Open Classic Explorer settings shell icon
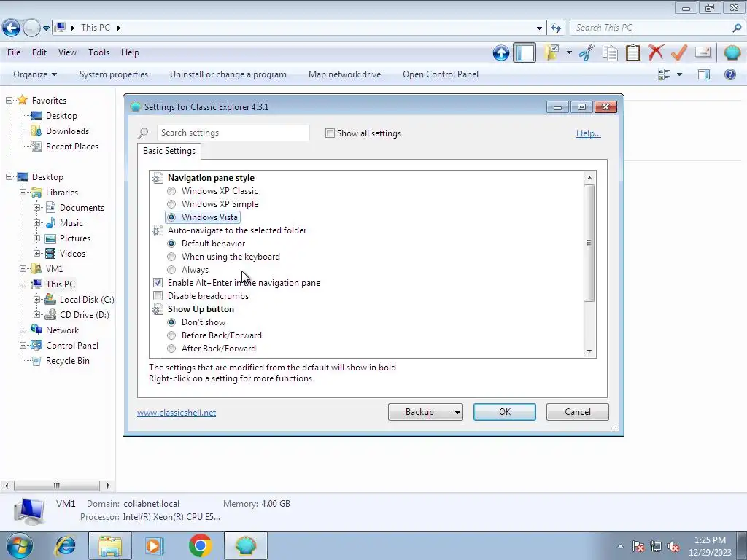Viewport: 747px width, 560px height. point(732,52)
